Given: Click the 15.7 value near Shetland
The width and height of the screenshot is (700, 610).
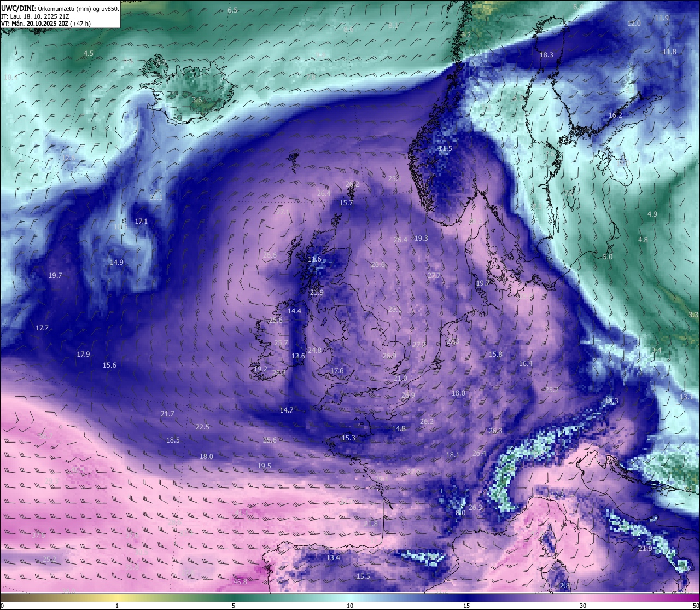Looking at the screenshot, I should [x=346, y=202].
